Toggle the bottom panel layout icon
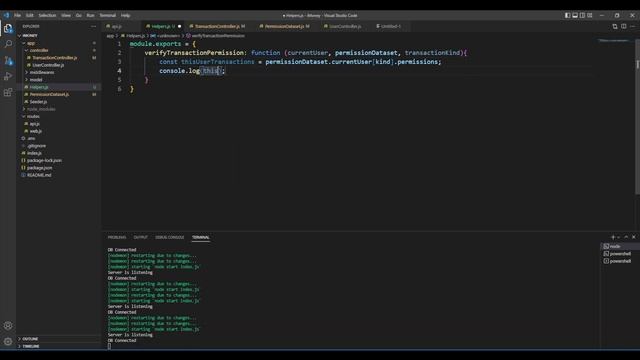The height and width of the screenshot is (360, 640). (x=575, y=15)
